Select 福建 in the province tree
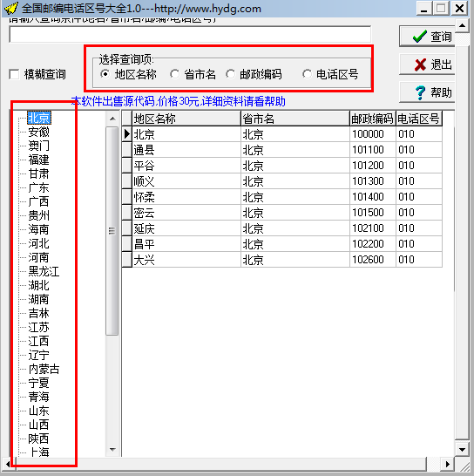This screenshot has width=474, height=476. [38, 160]
